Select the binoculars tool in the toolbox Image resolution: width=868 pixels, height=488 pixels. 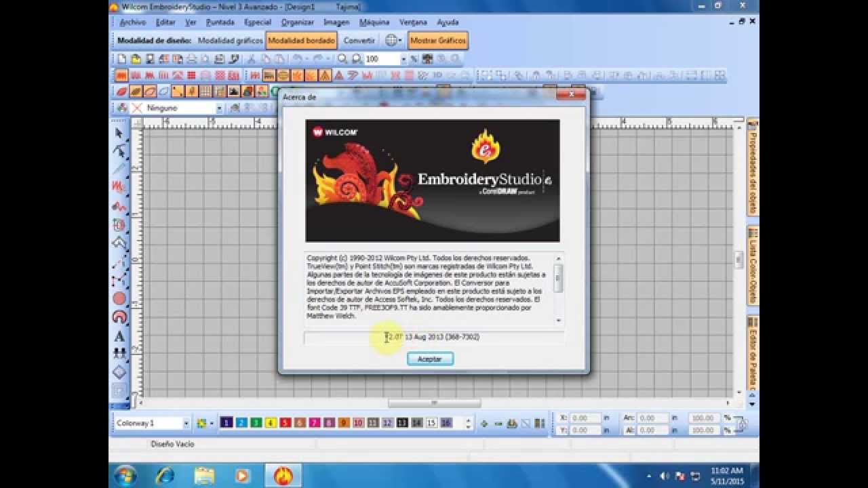tap(119, 353)
